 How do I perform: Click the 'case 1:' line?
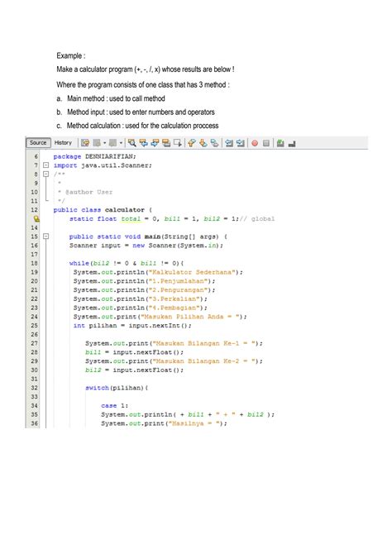[x=114, y=406]
